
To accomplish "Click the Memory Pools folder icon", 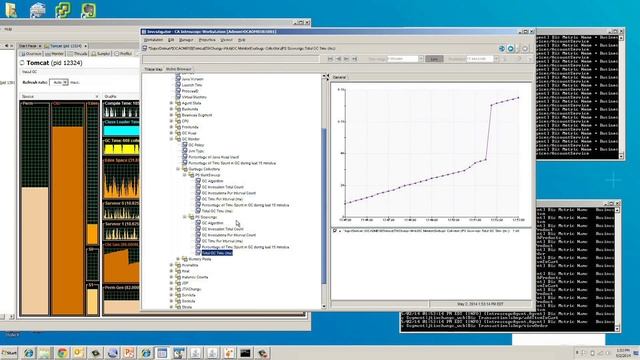I will tap(184, 259).
